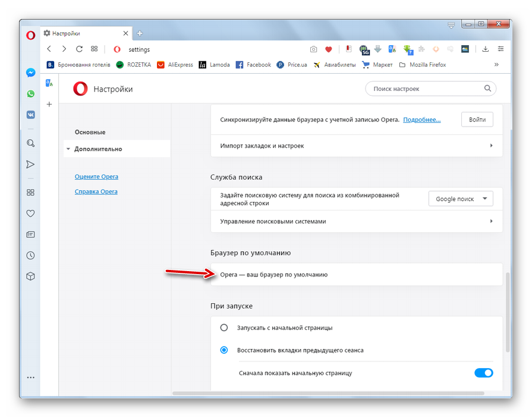This screenshot has height=418, width=532.
Task: Click the translator extension icon in toolbar
Action: click(392, 49)
